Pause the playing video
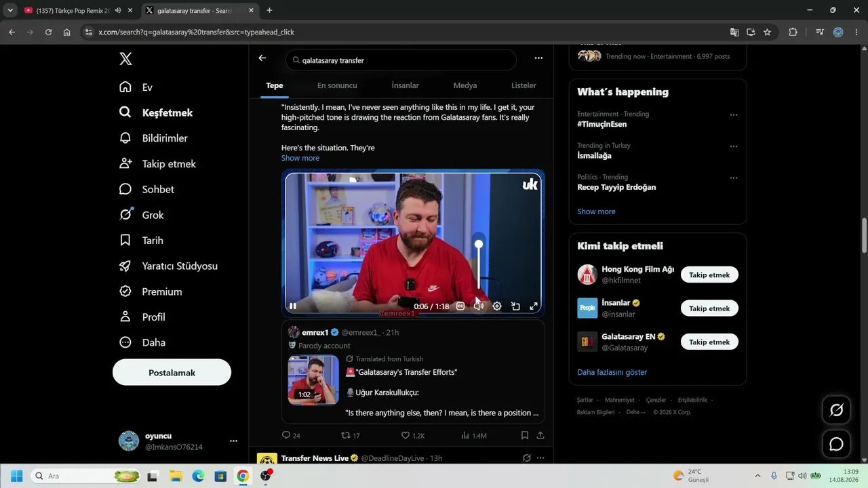Screen dimensions: 868x488 (x=293, y=306)
